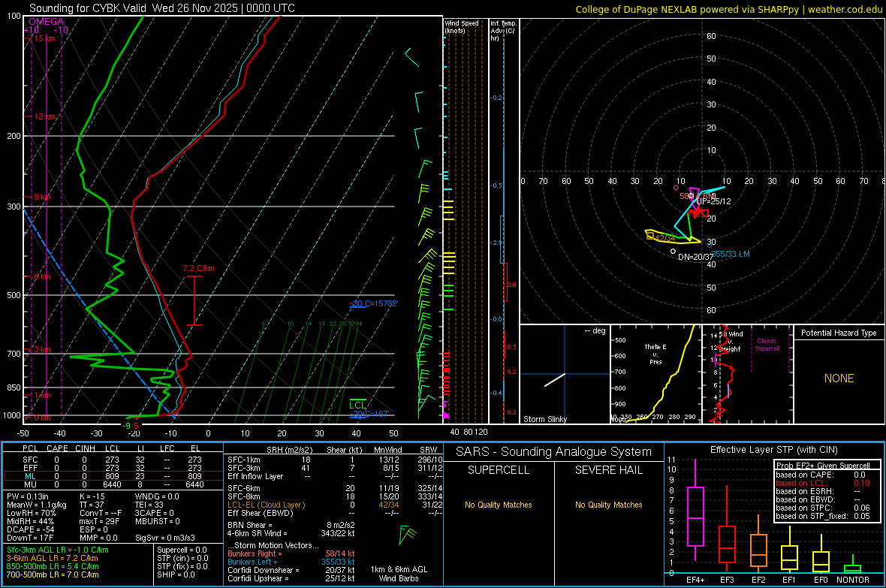Click the maxT = 29F value
The height and width of the screenshot is (588, 886).
pos(99,521)
